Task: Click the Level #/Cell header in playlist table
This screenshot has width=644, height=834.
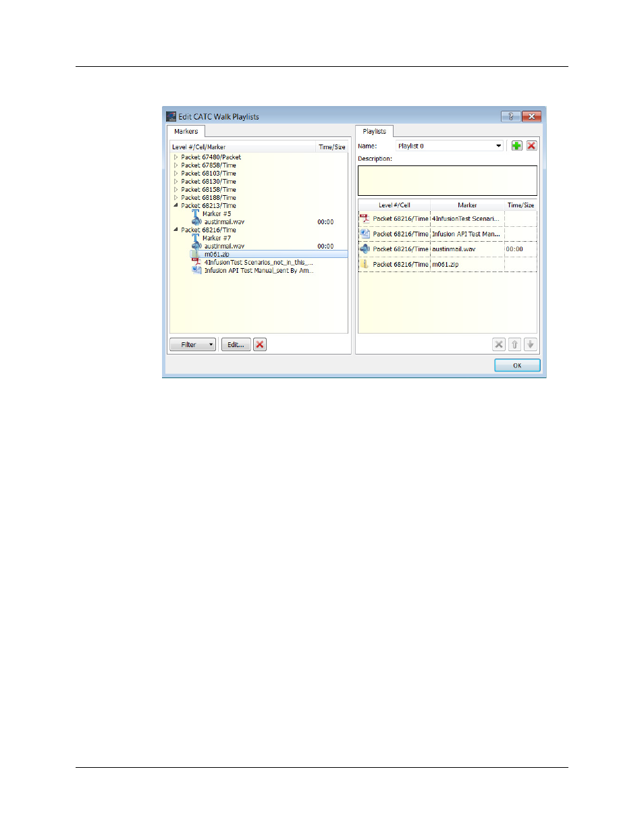Action: click(x=394, y=205)
